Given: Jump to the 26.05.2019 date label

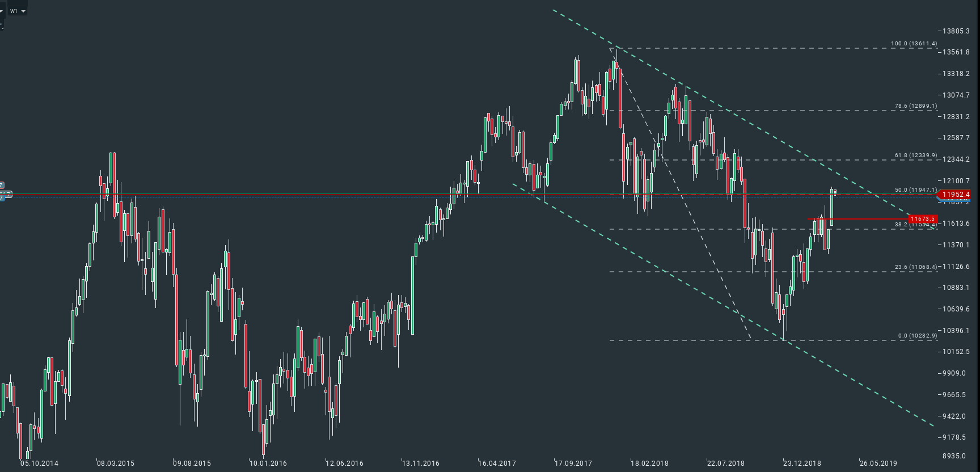Looking at the screenshot, I should point(878,463).
